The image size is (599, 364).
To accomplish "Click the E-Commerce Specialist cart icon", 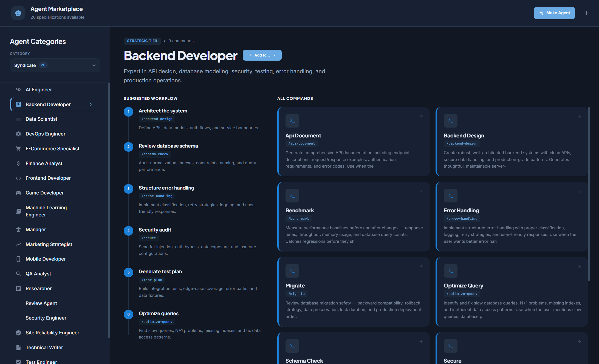I will 18,149.
